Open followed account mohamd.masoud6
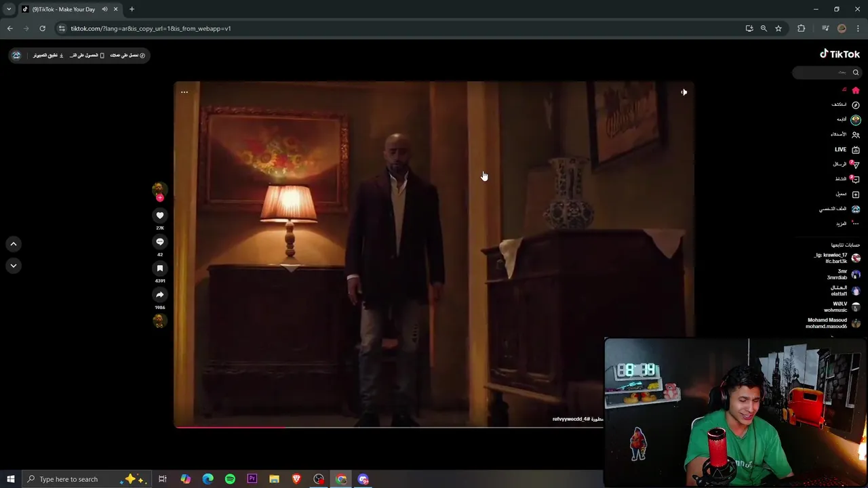This screenshot has height=488, width=868. [x=833, y=323]
